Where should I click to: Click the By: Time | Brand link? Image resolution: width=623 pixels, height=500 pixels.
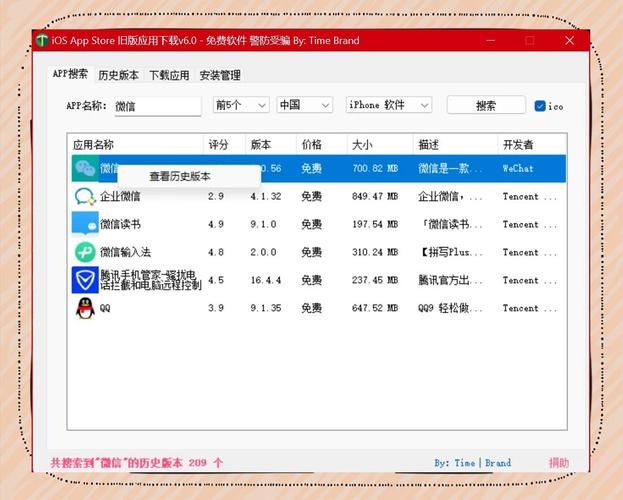point(472,463)
